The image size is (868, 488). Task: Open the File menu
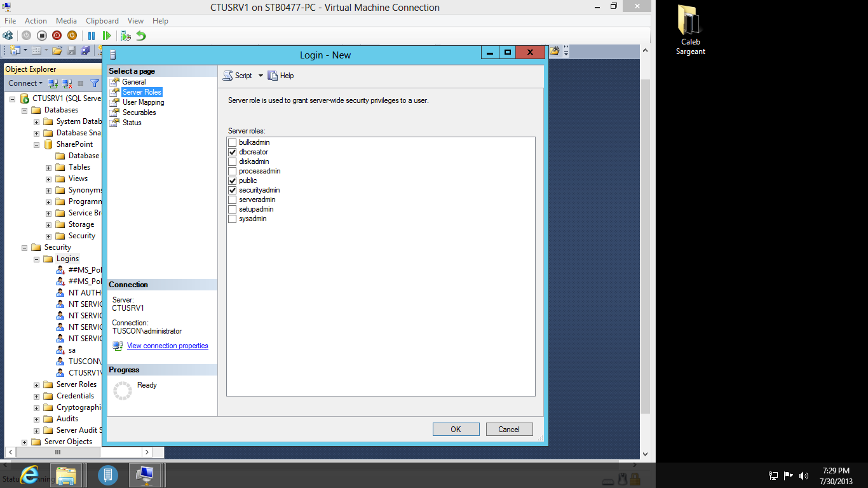[10, 21]
